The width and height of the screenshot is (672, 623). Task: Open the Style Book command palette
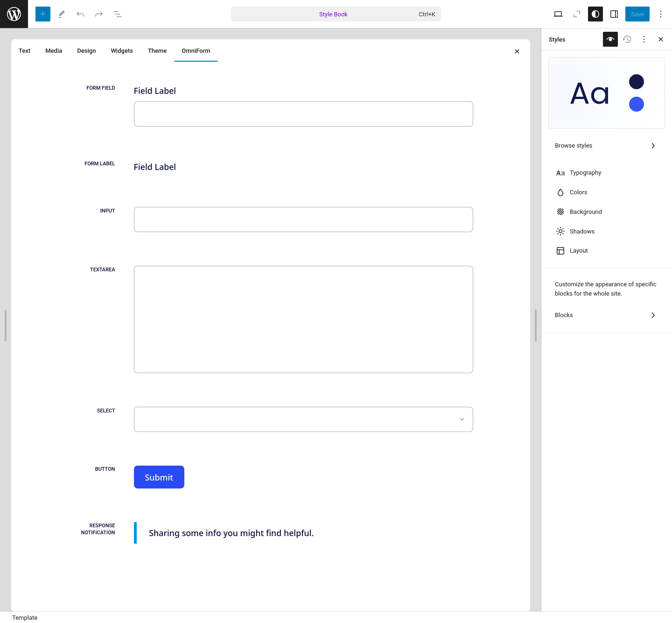(333, 14)
